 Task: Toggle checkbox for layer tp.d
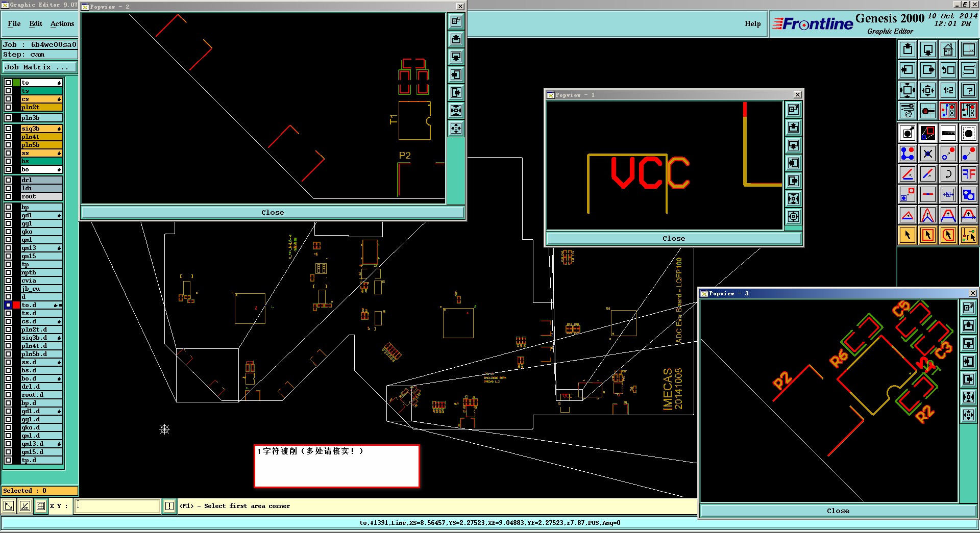8,460
